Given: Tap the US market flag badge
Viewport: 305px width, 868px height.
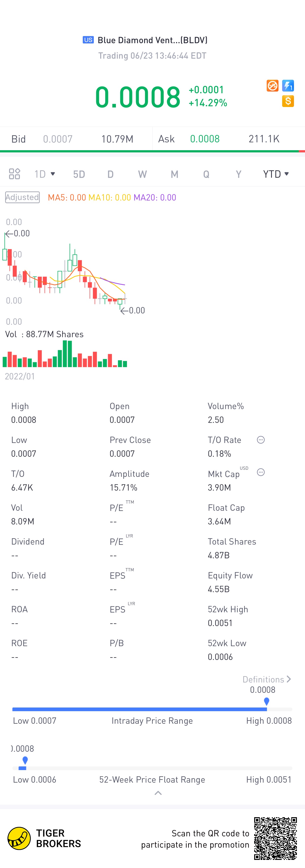Looking at the screenshot, I should click(x=88, y=40).
